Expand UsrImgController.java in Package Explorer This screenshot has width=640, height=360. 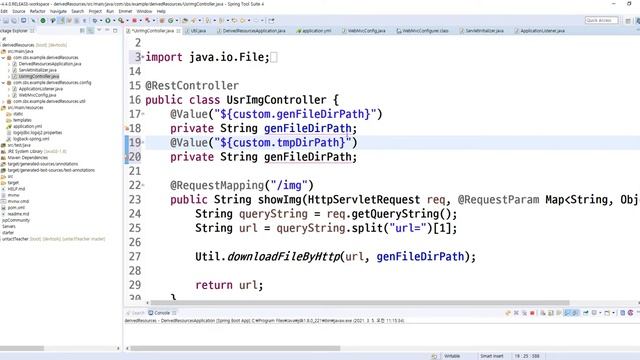point(9,76)
